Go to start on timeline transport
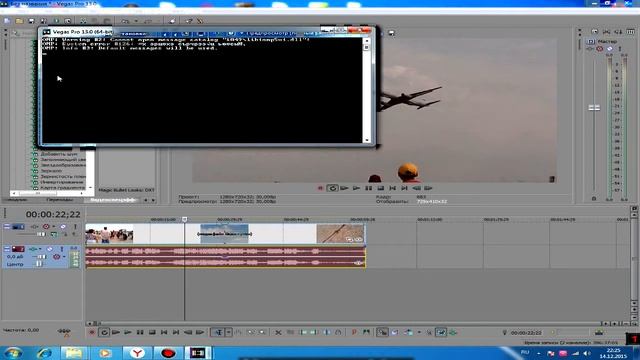 [x=164, y=333]
